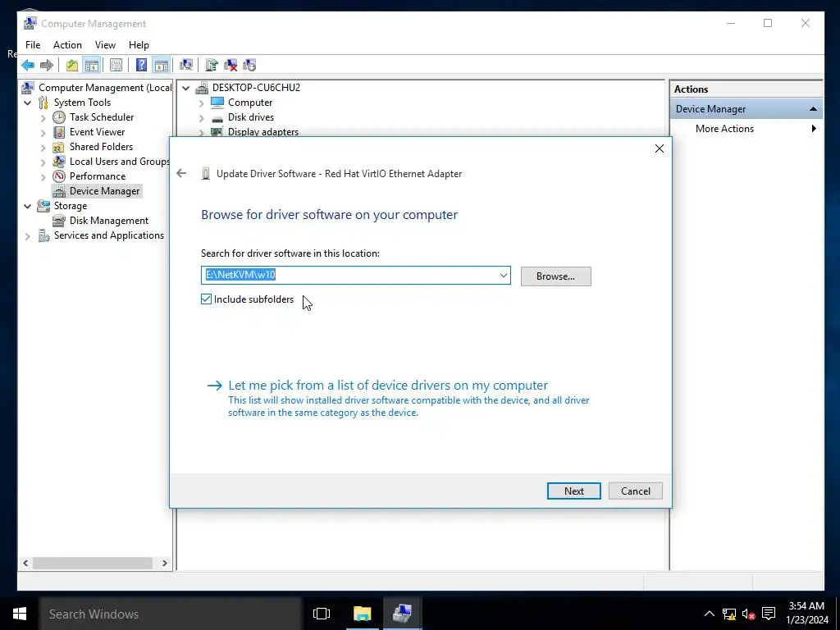Open the Action menu
The width and height of the screenshot is (840, 630).
pyautogui.click(x=67, y=45)
